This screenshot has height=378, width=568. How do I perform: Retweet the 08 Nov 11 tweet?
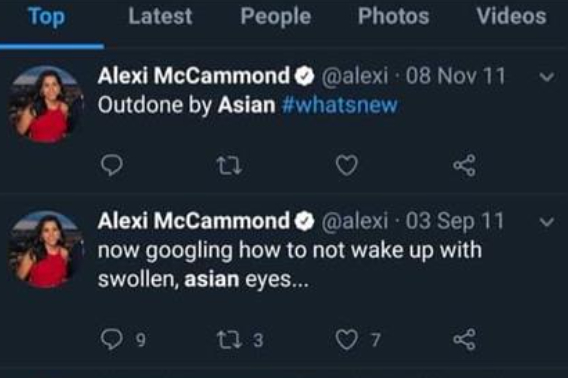pos(229,166)
